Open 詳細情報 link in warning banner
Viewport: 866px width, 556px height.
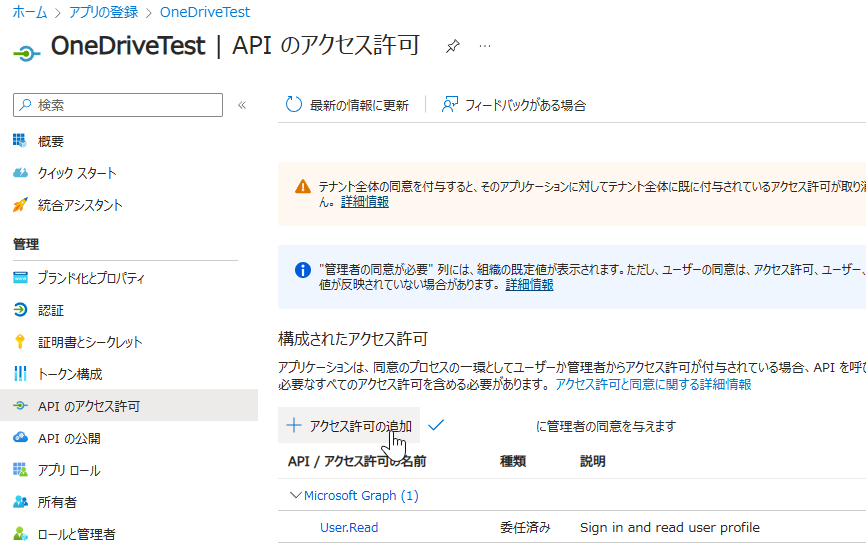[x=365, y=202]
